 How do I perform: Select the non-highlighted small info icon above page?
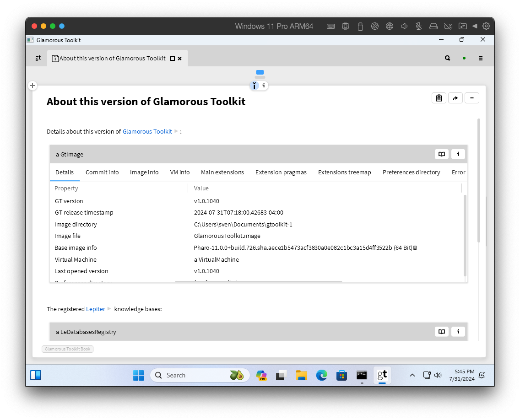click(x=264, y=86)
